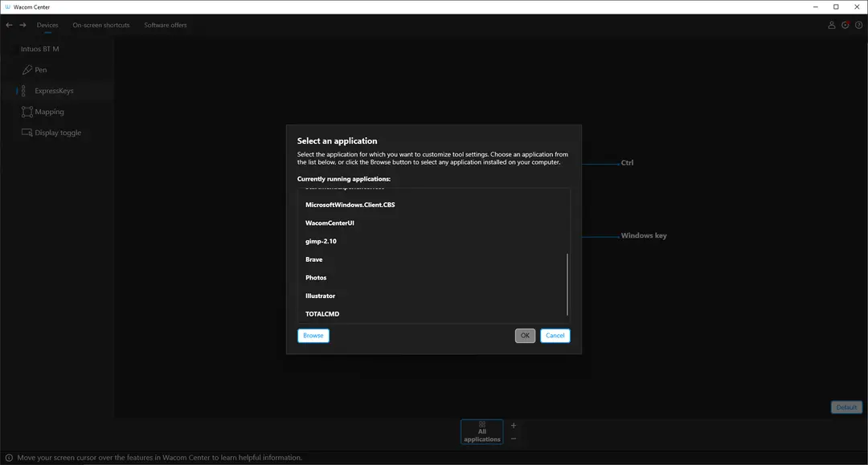Add application with the plus icon
The width and height of the screenshot is (868, 465).
[513, 425]
